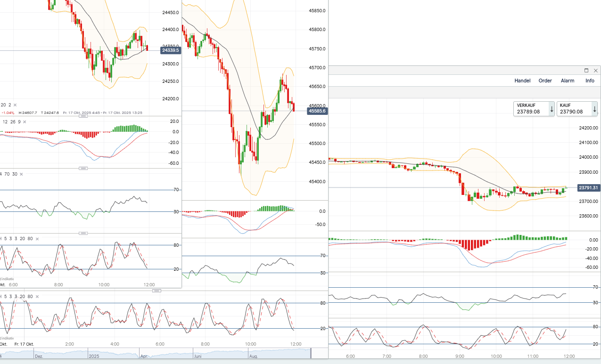Grab resize handle above the 12 26 9 MACD pane
The image size is (601, 364).
[83, 116]
